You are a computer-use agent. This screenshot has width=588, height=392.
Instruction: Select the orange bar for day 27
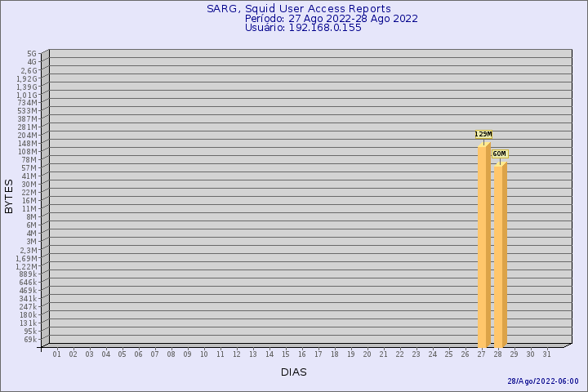[483, 245]
